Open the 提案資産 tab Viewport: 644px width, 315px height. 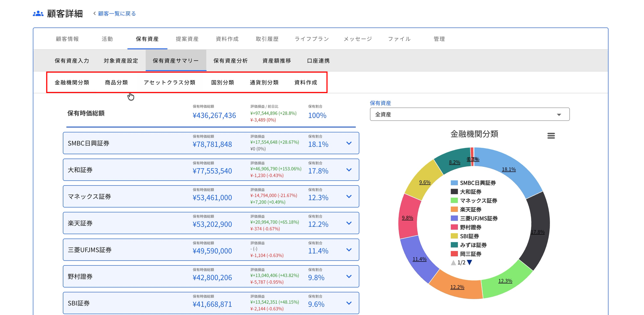click(x=187, y=39)
